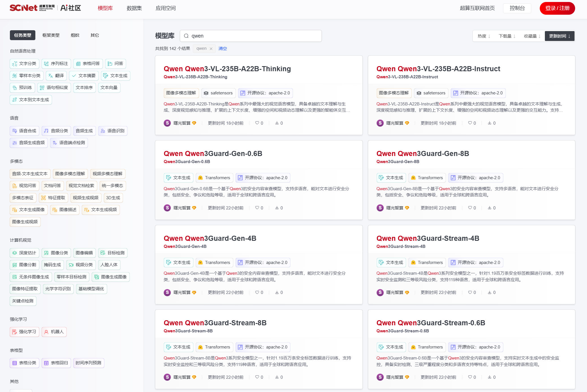The height and width of the screenshot is (392, 587).
Task: Go to 超算互联网首页
Action: point(477,8)
